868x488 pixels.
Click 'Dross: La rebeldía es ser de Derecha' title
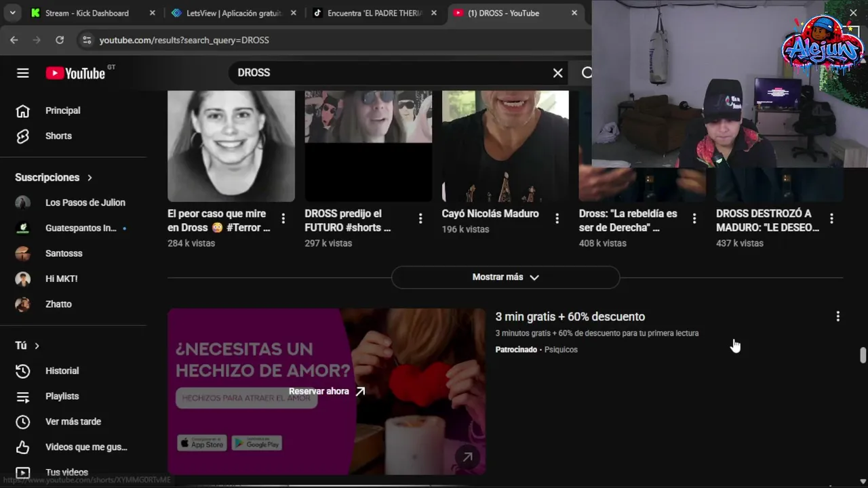click(x=628, y=220)
